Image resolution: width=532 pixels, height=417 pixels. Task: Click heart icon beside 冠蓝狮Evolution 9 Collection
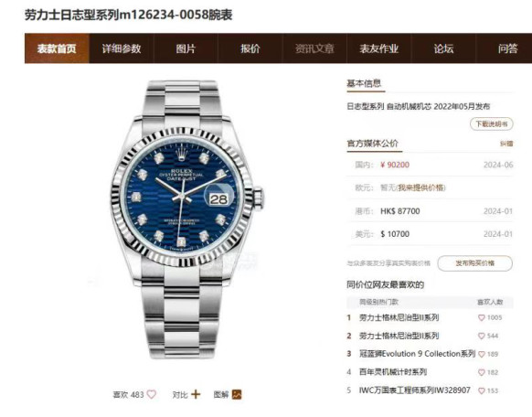click(481, 354)
